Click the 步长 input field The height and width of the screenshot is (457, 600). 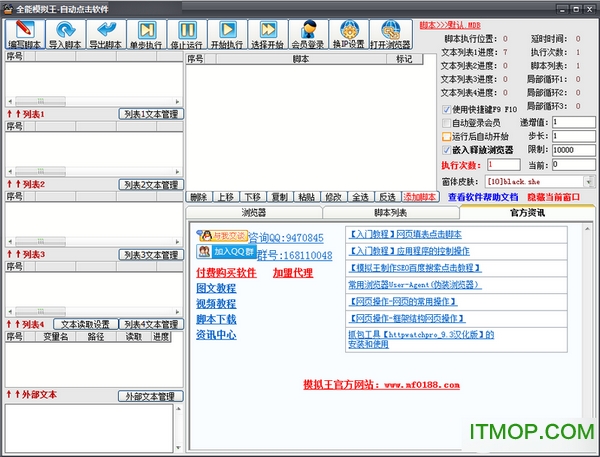click(574, 136)
